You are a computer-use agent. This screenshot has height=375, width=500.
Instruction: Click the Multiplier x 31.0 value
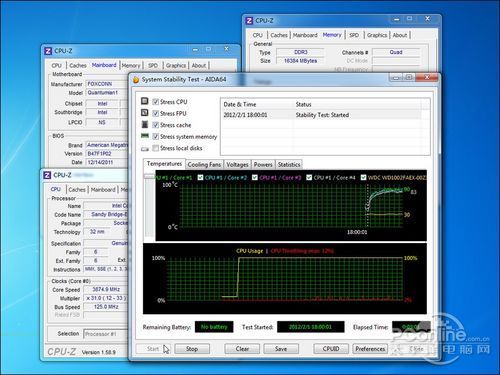[106, 298]
